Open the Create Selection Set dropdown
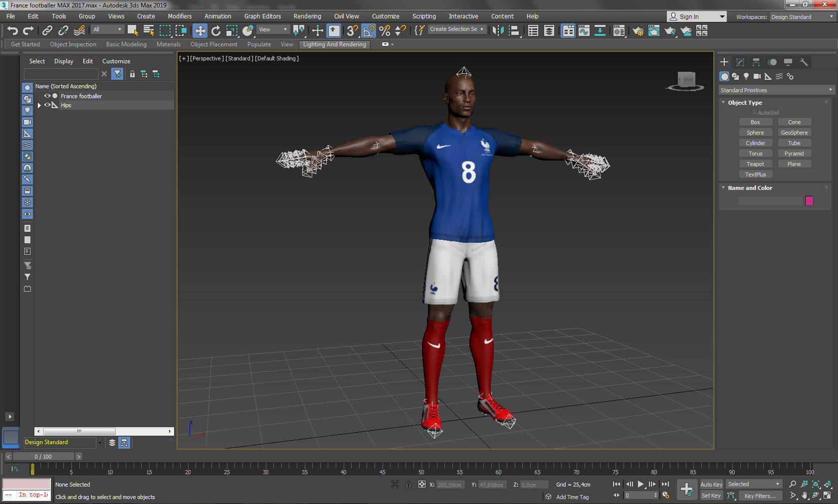The width and height of the screenshot is (838, 504). pyautogui.click(x=457, y=29)
